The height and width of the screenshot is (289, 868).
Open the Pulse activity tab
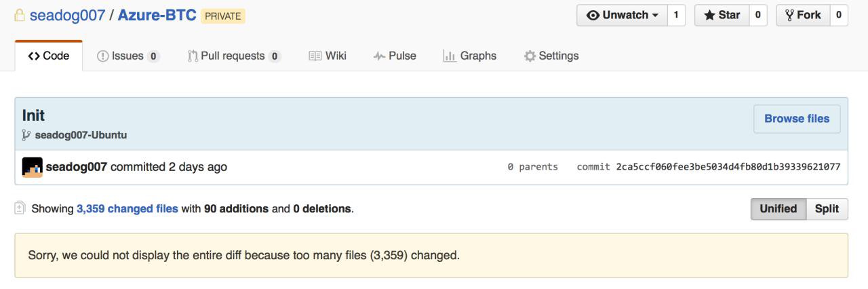point(395,56)
